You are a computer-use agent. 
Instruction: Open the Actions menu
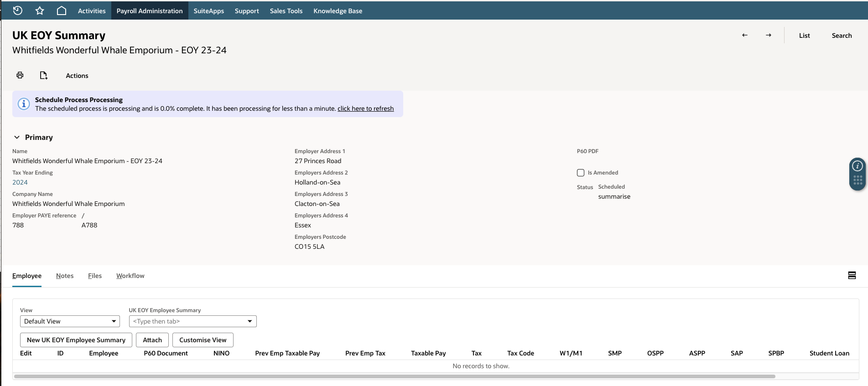point(77,76)
